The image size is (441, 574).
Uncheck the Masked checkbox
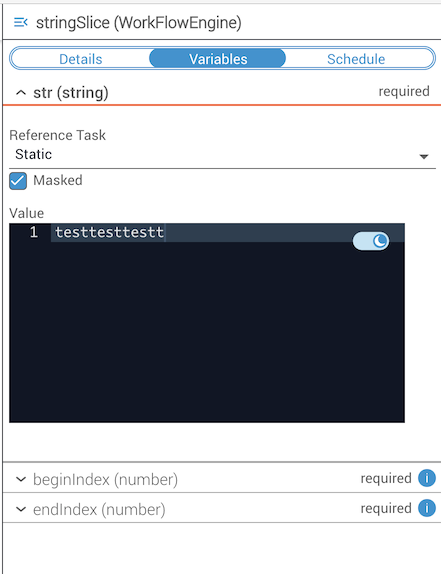[18, 181]
